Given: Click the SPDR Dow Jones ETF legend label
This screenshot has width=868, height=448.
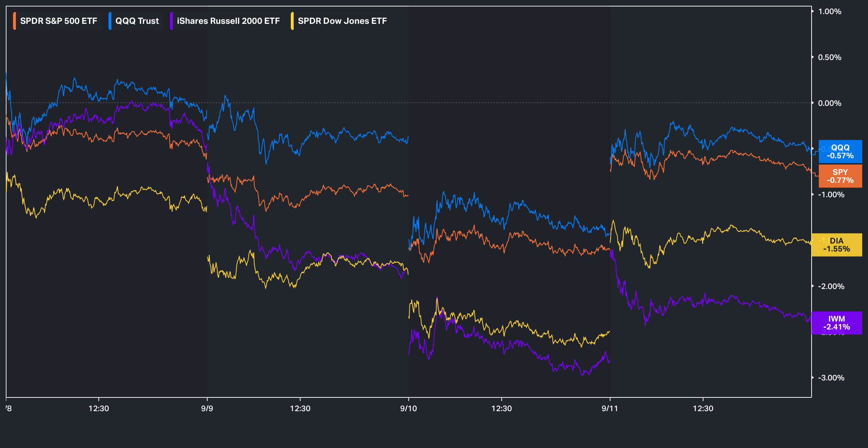Looking at the screenshot, I should coord(342,21).
